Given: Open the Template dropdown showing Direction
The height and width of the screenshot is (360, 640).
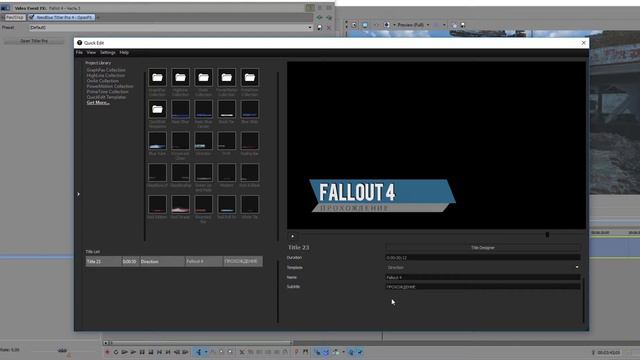Looking at the screenshot, I should click(483, 267).
